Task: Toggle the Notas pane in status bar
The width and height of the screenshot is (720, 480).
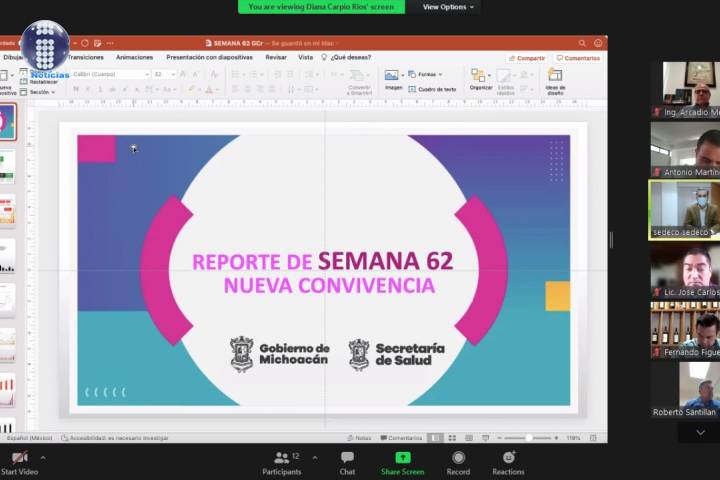Action: point(359,438)
